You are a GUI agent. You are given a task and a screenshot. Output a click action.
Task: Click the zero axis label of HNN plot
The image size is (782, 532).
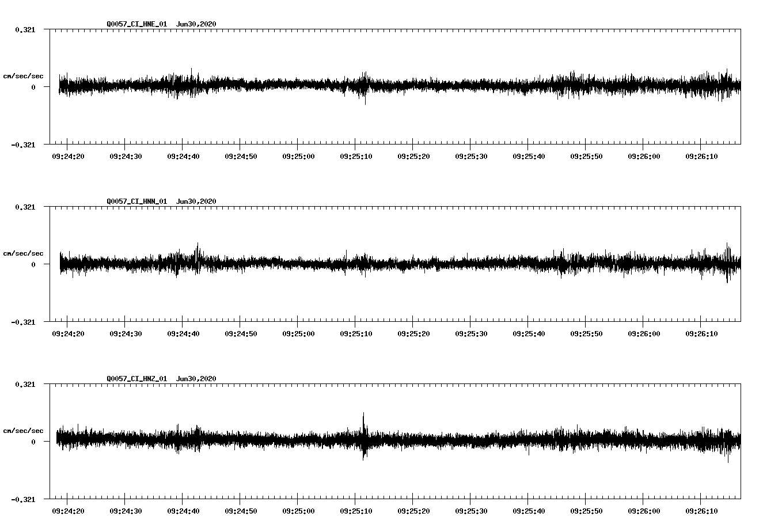coord(33,265)
